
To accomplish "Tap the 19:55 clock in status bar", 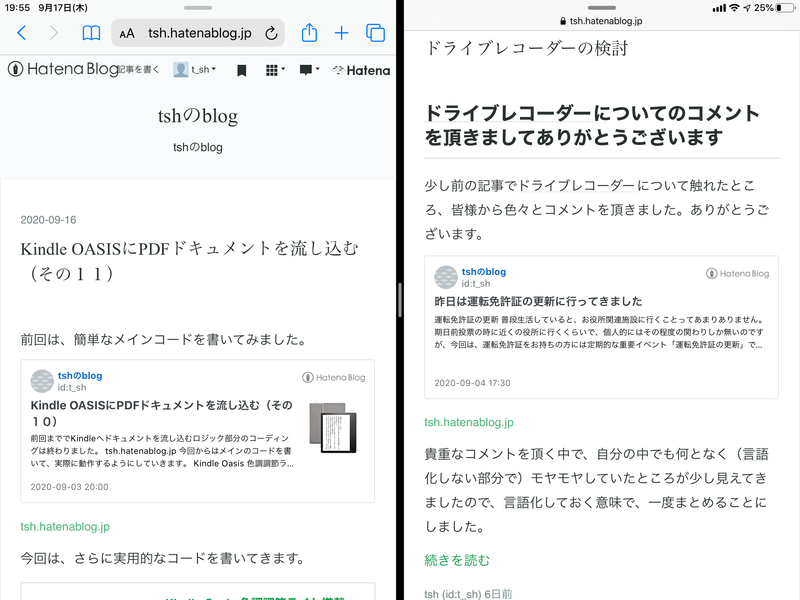I will 17,8.
